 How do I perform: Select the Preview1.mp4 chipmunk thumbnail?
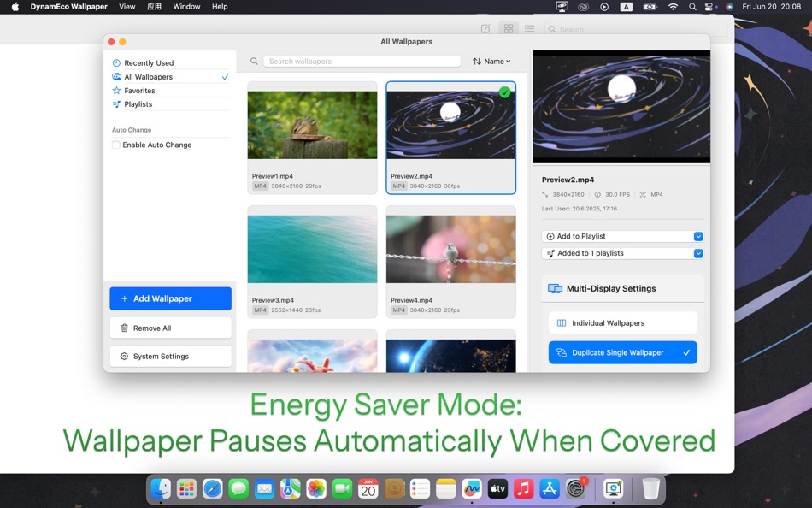(x=312, y=125)
